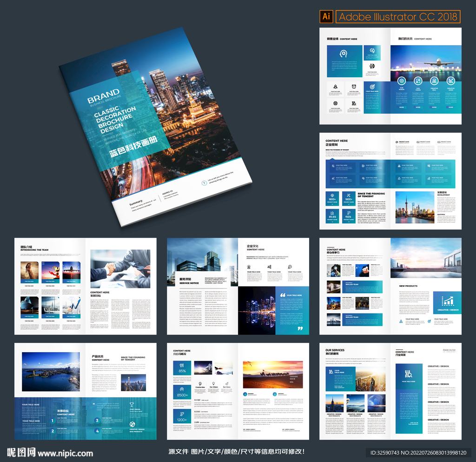Click the circle icon above CREATIVE GOOD

point(451,81)
